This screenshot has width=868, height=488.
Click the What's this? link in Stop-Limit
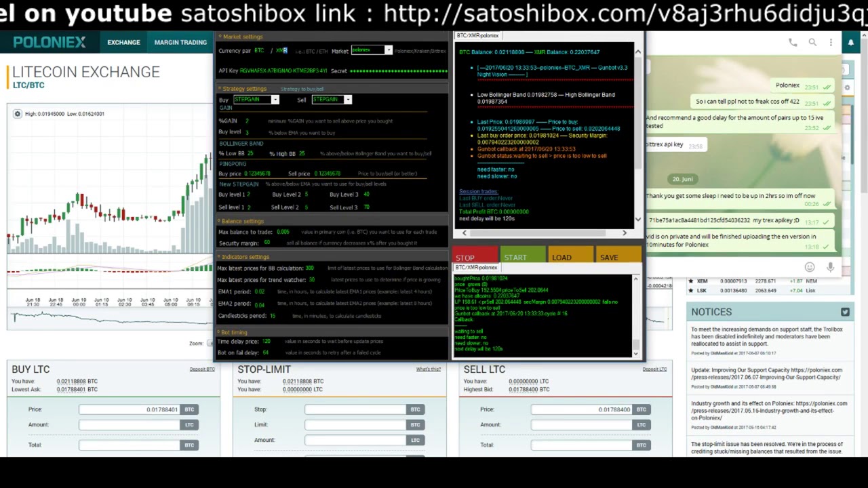pyautogui.click(x=429, y=369)
